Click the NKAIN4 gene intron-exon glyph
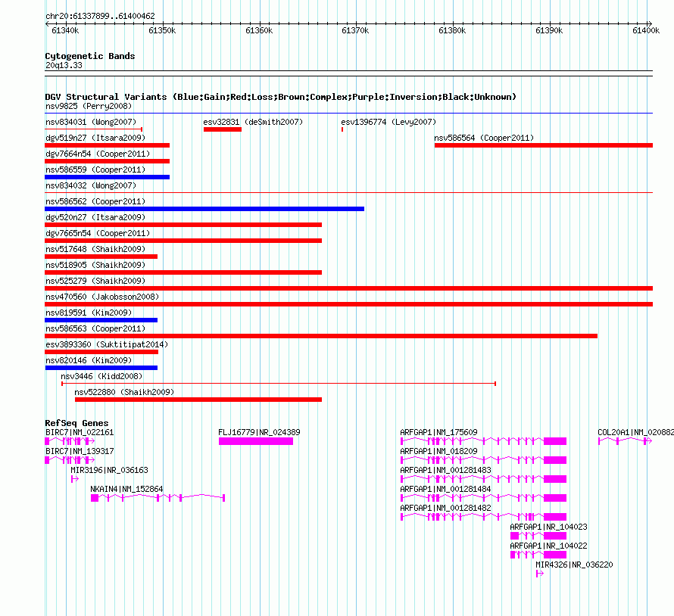The image size is (674, 616). coord(158,498)
